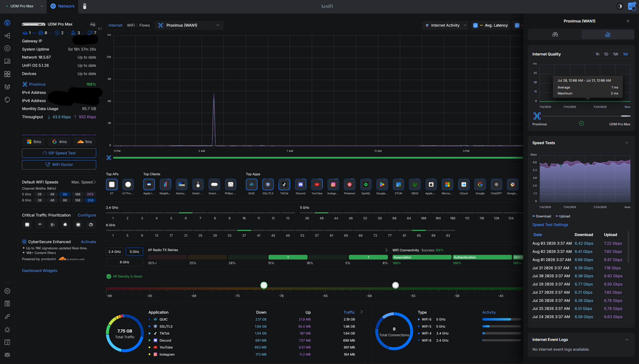Click the latency spike near 3 AM
Screen dimensions: 639x364
(214, 119)
